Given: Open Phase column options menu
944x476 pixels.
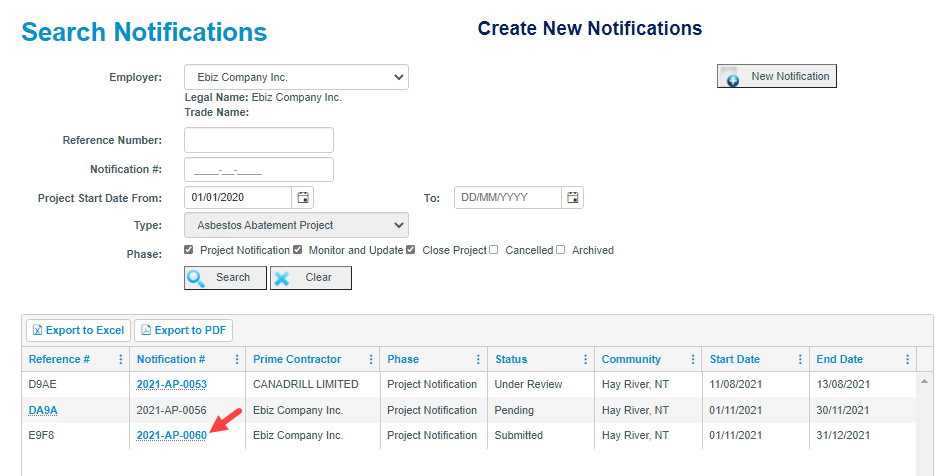Looking at the screenshot, I should click(x=478, y=359).
